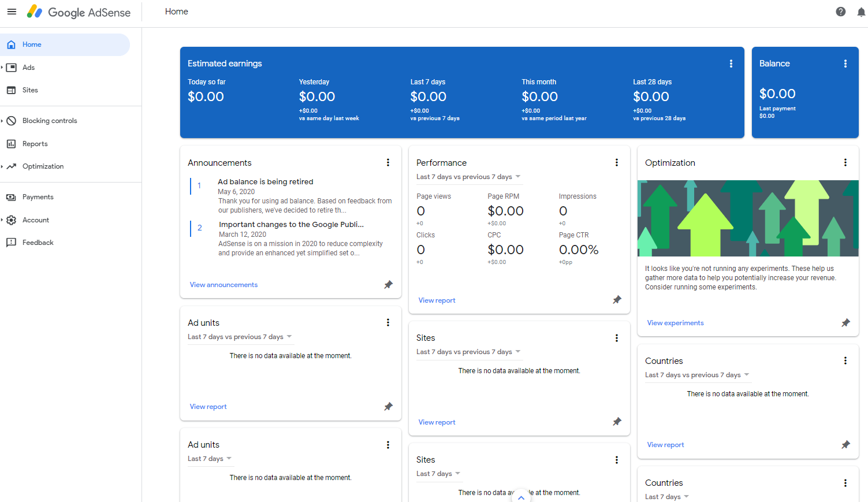Open Estimated earnings card options menu
This screenshot has height=502, width=868.
coord(731,64)
